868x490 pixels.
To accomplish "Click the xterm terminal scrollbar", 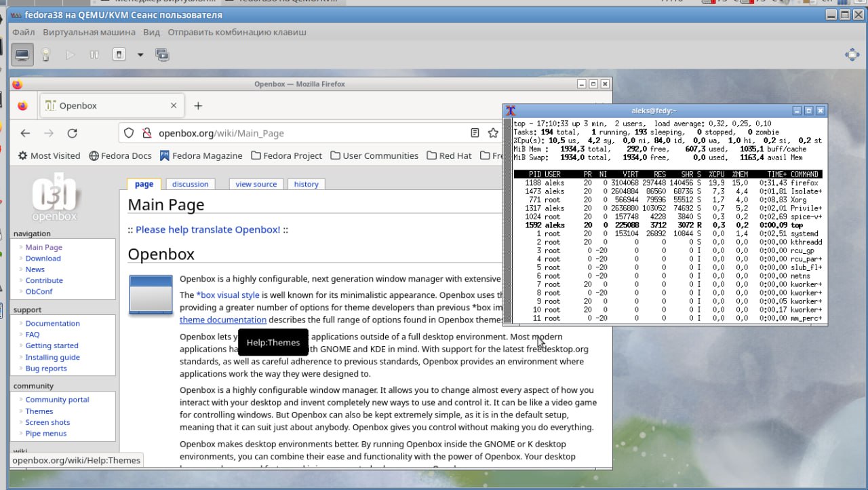I will tap(509, 221).
